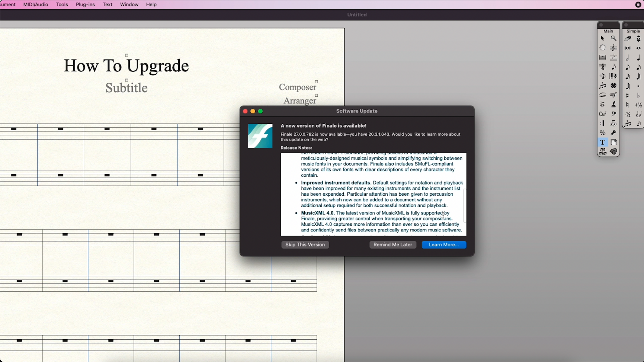Image resolution: width=644 pixels, height=362 pixels.
Task: Select the Text tool in Main palette
Action: 602,142
